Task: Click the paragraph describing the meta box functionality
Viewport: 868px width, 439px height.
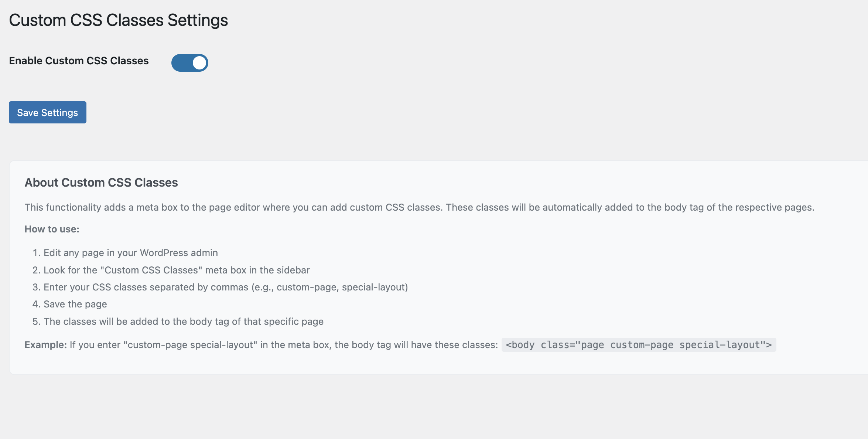Action: tap(419, 207)
